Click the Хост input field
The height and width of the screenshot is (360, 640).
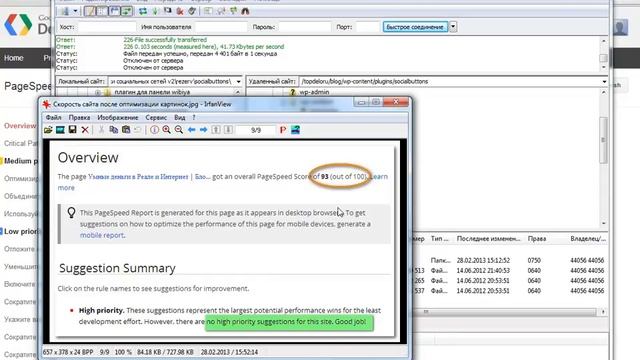click(107, 27)
